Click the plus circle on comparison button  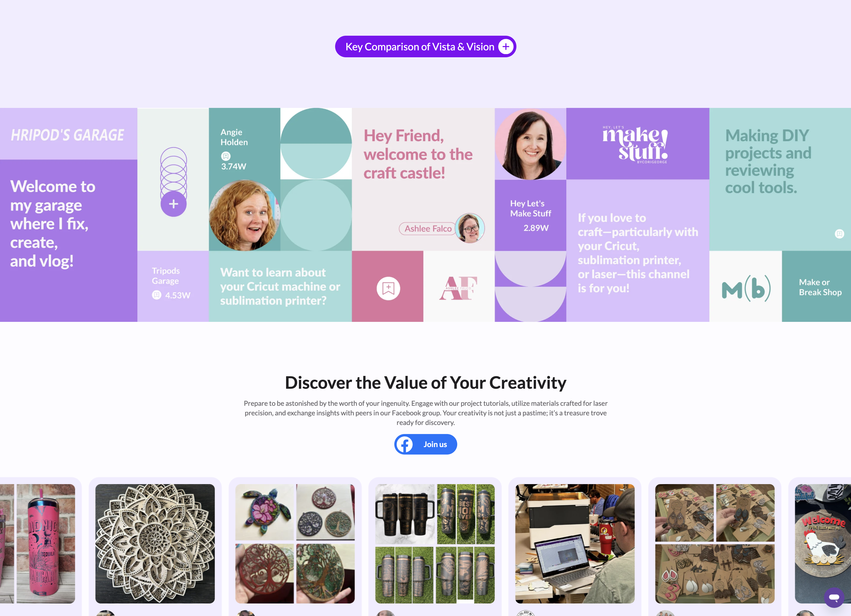(x=506, y=46)
